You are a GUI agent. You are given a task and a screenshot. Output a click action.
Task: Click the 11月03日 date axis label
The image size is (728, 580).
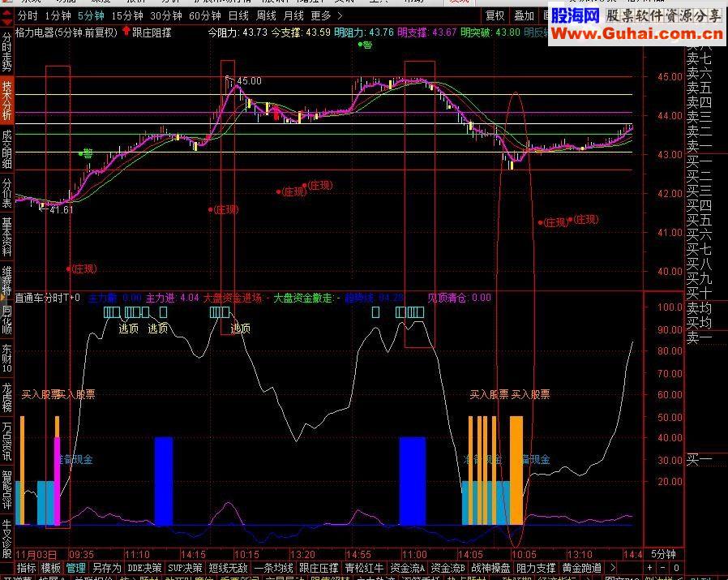[36, 554]
